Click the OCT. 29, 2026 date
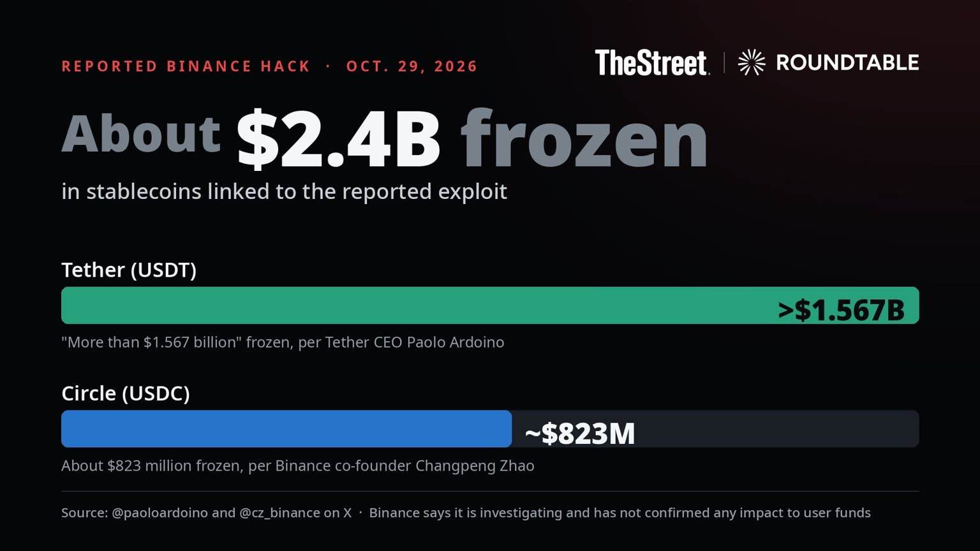This screenshot has height=551, width=980. coord(412,66)
